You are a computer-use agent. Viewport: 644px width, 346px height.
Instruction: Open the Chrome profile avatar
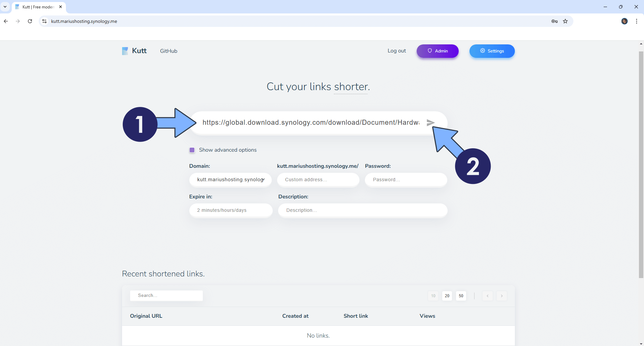click(x=624, y=21)
